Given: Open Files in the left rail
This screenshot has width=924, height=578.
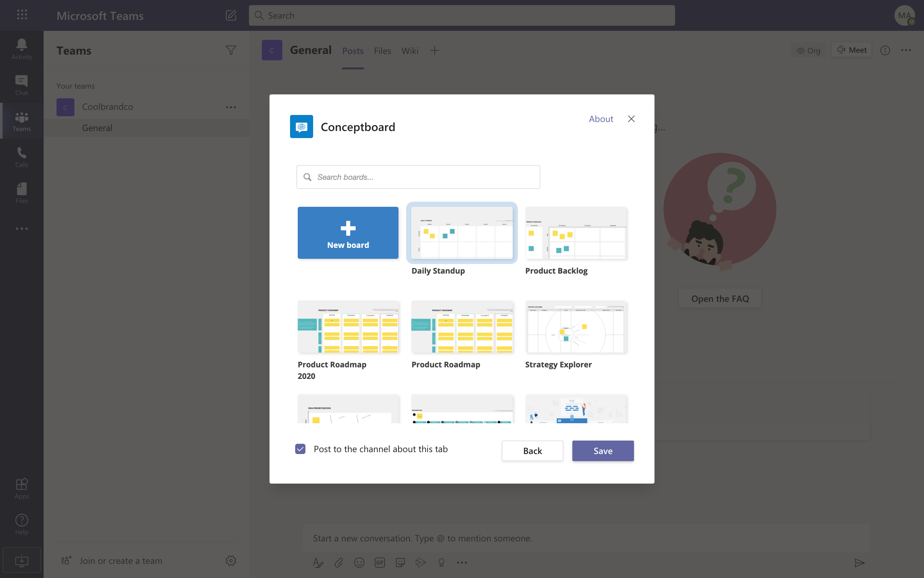Looking at the screenshot, I should pyautogui.click(x=22, y=193).
